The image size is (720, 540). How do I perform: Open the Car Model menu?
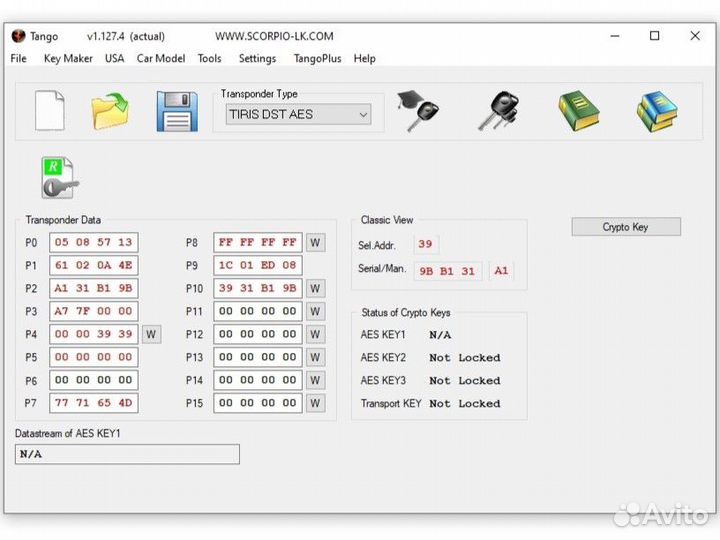click(x=161, y=58)
